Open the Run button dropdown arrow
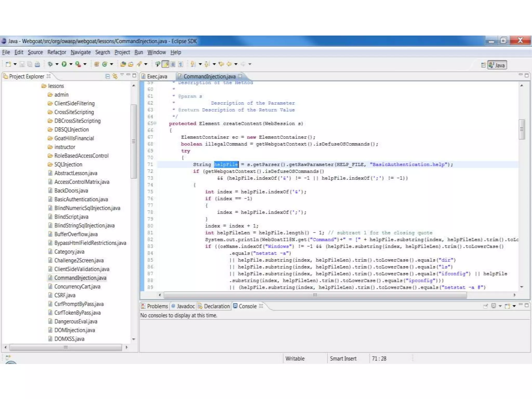The image size is (532, 399). pyautogui.click(x=71, y=64)
